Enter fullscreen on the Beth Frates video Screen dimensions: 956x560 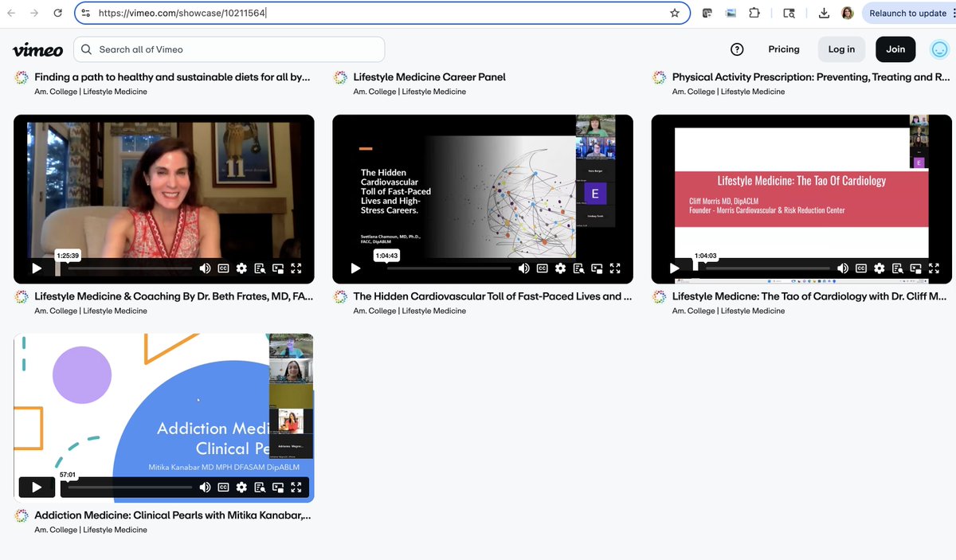(x=296, y=268)
